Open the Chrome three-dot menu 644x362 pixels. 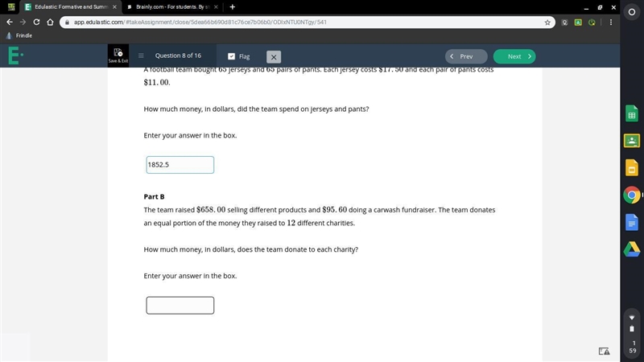coord(611,23)
